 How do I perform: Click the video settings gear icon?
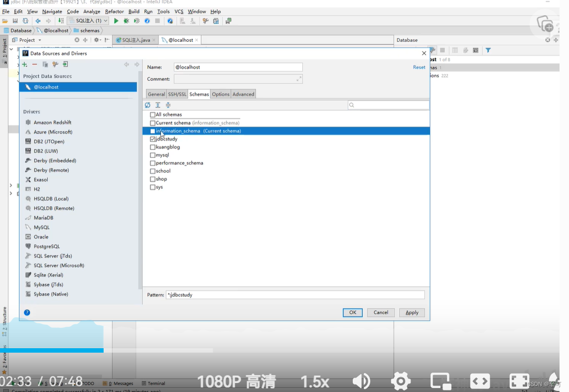click(x=401, y=381)
